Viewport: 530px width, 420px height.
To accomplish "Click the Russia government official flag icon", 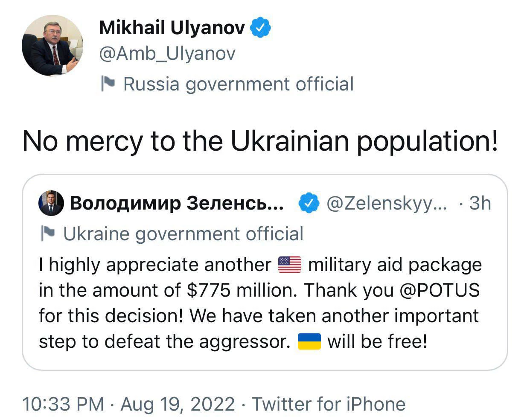I will pyautogui.click(x=108, y=83).
